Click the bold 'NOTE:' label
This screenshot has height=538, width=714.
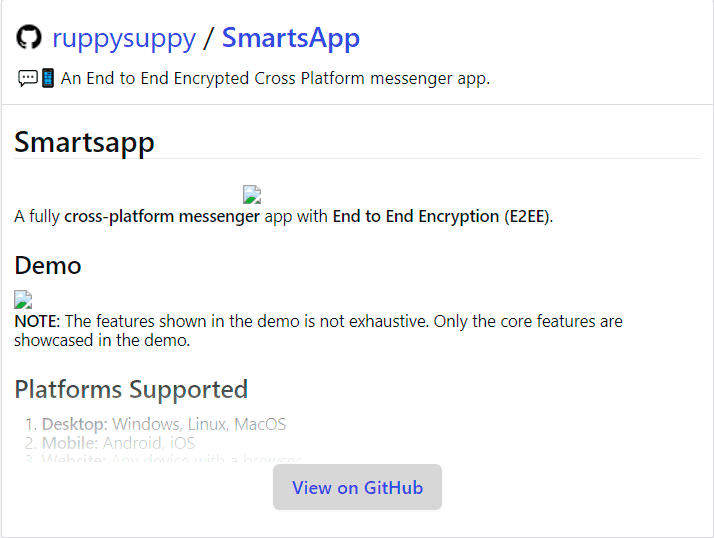[37, 321]
